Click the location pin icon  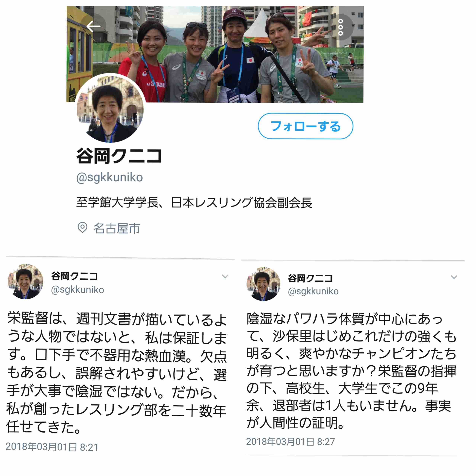point(82,227)
